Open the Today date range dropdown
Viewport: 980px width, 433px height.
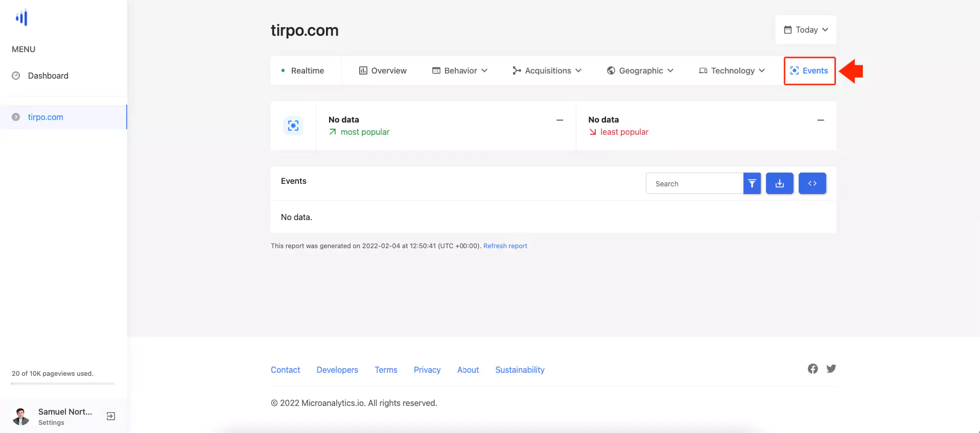(x=806, y=30)
